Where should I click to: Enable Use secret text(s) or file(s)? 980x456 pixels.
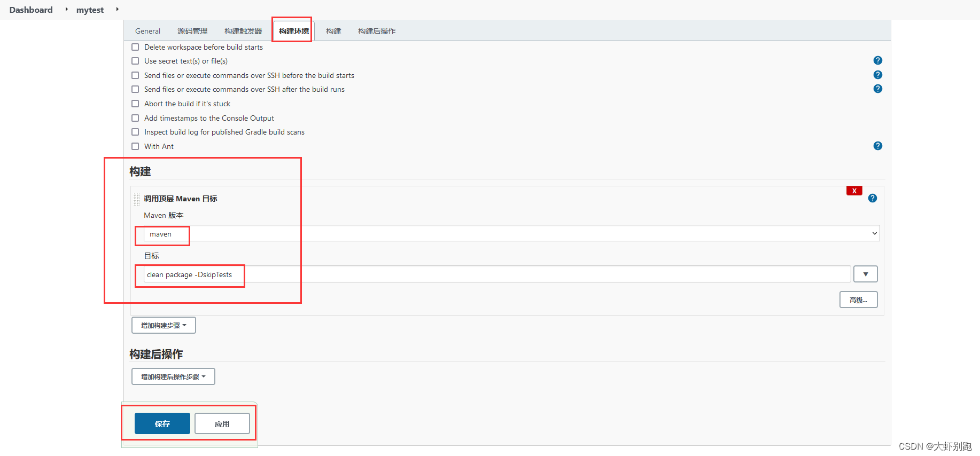135,61
